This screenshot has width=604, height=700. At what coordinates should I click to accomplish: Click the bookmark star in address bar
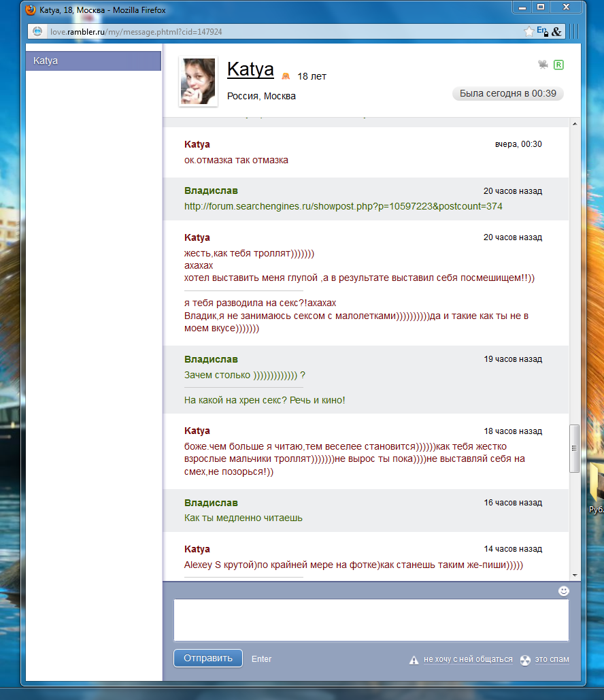(528, 31)
